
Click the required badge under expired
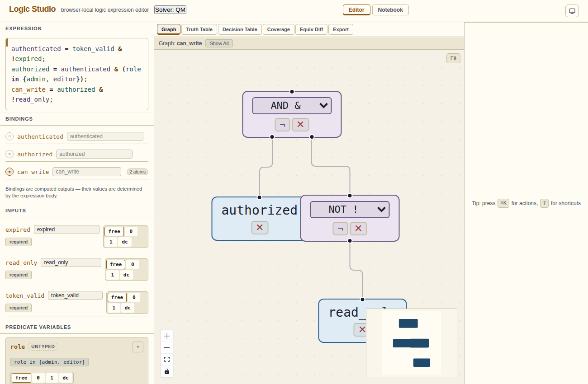coord(19,242)
